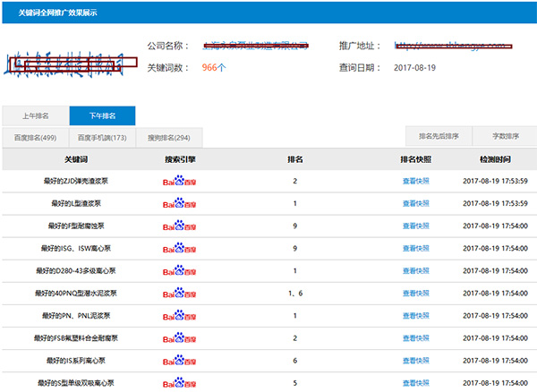The image size is (537, 392).
Task: Click the 检测时间 column header
Action: [495, 159]
